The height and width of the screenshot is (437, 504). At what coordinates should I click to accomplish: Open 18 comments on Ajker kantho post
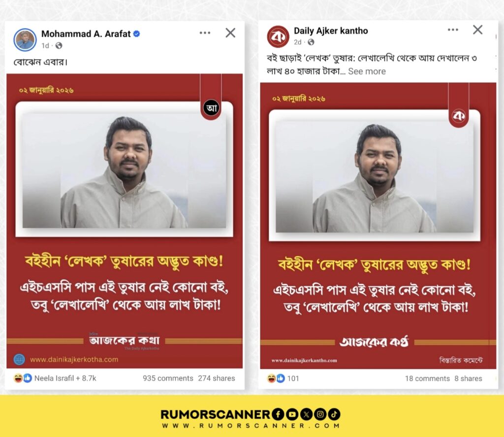[427, 378]
